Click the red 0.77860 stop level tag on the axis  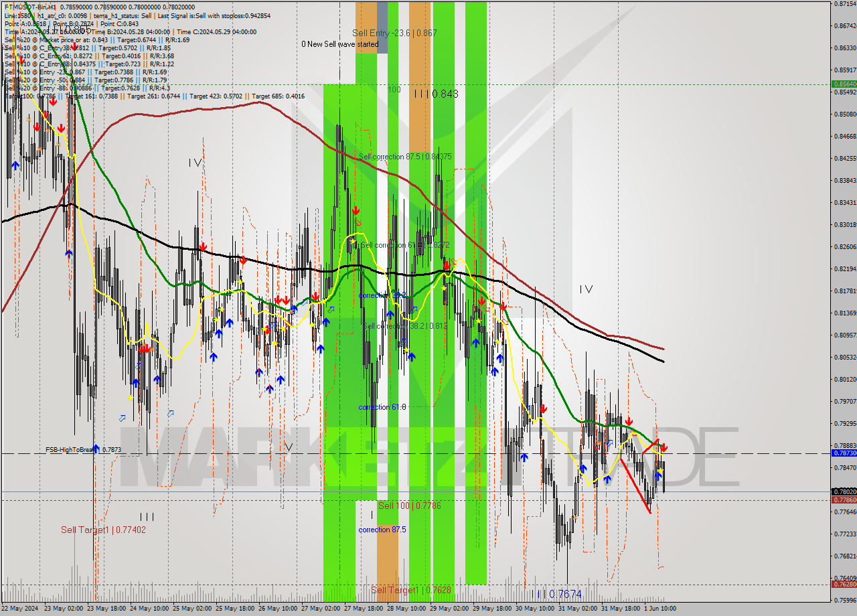pos(844,499)
